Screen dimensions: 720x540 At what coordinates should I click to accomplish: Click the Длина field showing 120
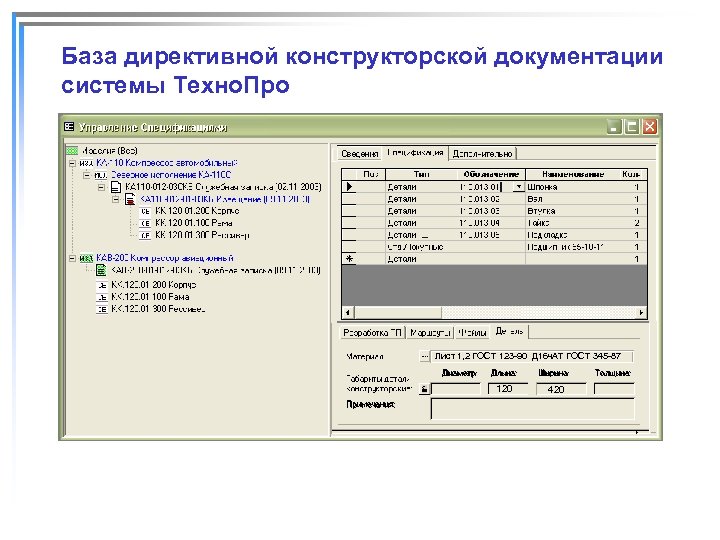click(x=507, y=389)
